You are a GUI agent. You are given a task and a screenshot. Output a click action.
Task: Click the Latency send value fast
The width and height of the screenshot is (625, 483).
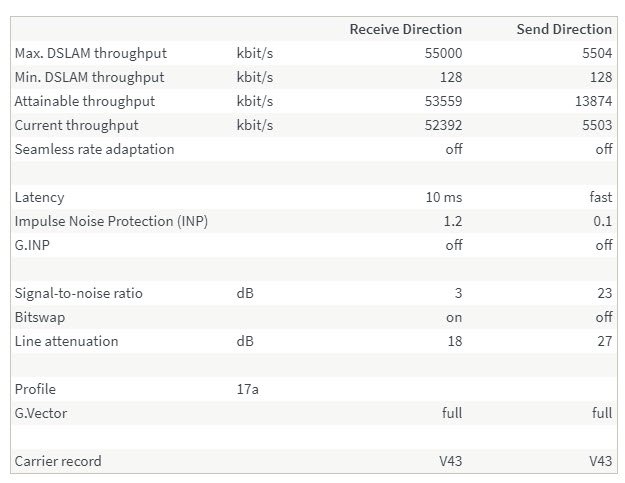tap(601, 197)
